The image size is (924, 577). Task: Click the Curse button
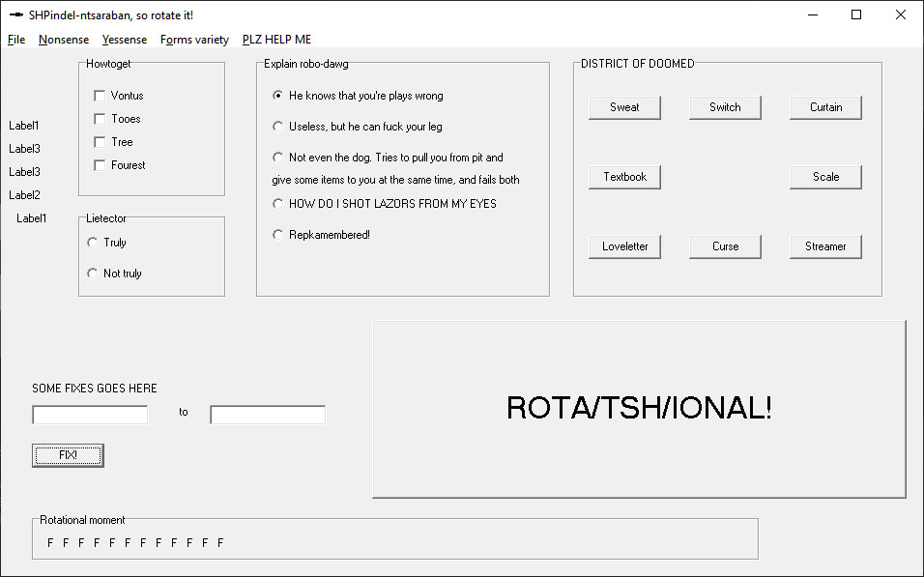725,246
